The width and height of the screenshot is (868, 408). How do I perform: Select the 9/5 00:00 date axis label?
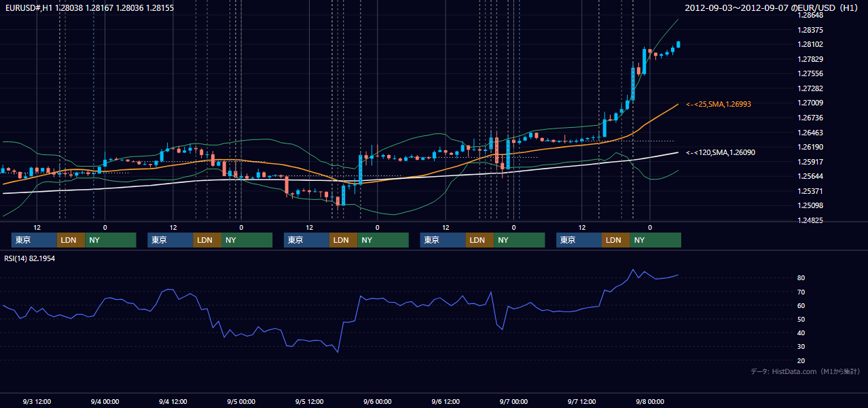[241, 401]
